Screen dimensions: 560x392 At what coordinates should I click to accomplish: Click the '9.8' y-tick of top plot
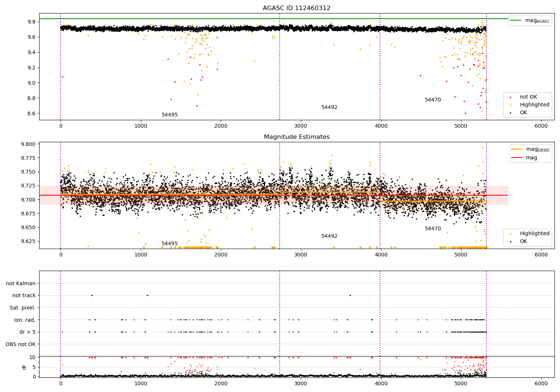(x=31, y=22)
